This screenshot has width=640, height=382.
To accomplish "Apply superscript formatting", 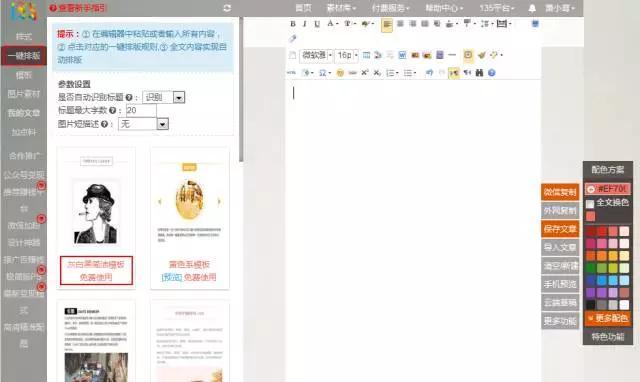I will (x=364, y=73).
